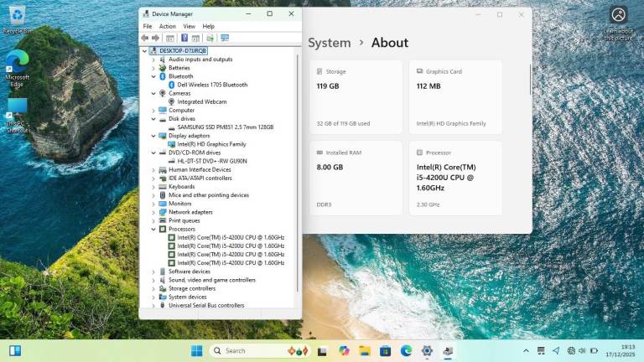Click the Back arrow in Device Manager toolbar
Screen dimensions: 644x362
click(x=145, y=38)
